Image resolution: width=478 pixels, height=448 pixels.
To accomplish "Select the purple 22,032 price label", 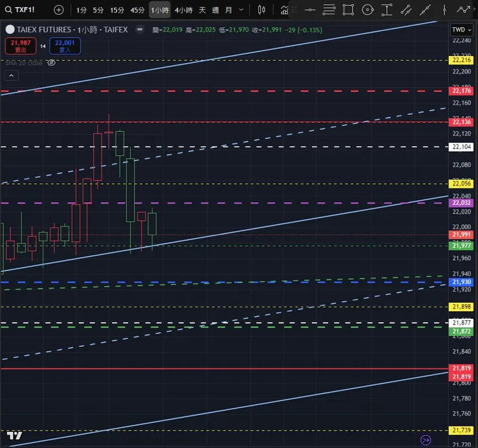I will (x=461, y=203).
